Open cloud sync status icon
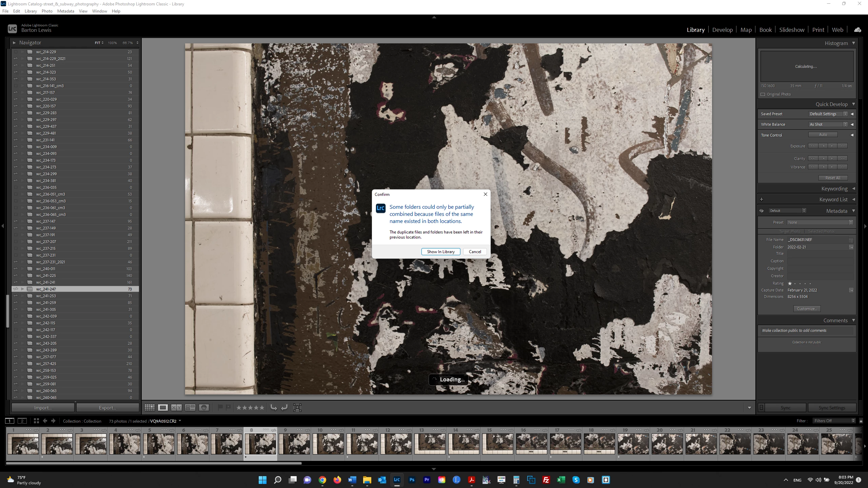This screenshot has width=868, height=488. 857,30
